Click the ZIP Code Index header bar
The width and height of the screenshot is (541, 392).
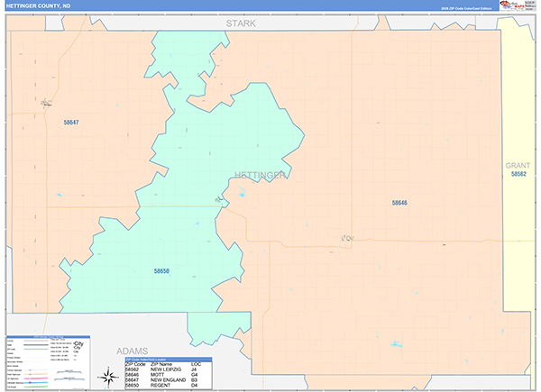[x=168, y=360]
